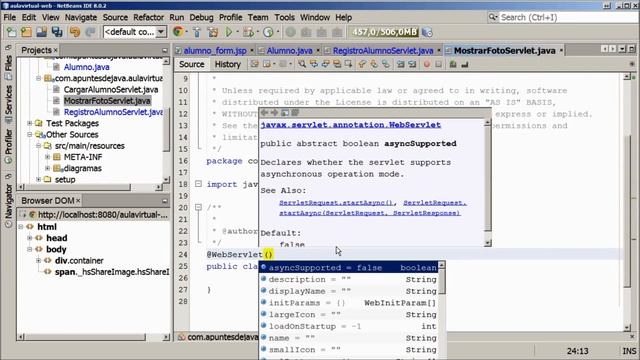Select the Source view button

click(x=191, y=64)
